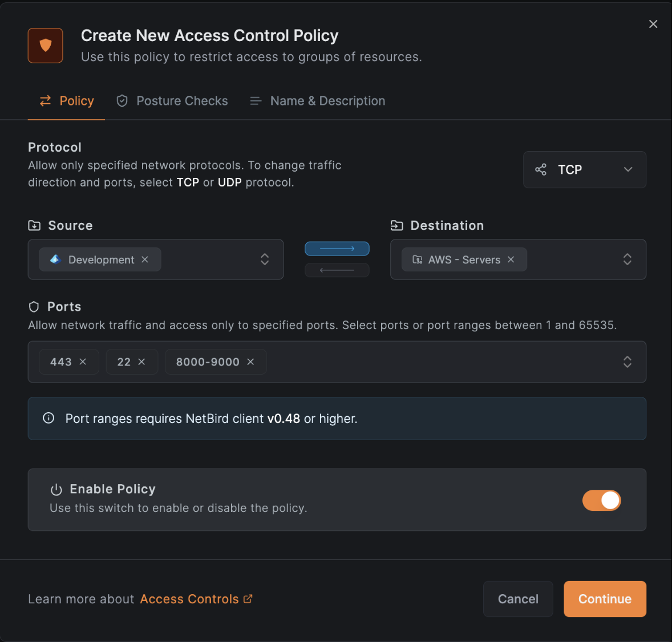Click the orange shield policy icon
The width and height of the screenshot is (672, 642).
[x=46, y=46]
